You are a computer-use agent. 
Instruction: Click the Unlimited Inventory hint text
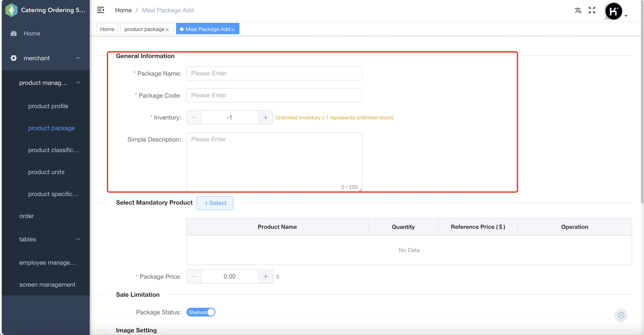tap(334, 118)
